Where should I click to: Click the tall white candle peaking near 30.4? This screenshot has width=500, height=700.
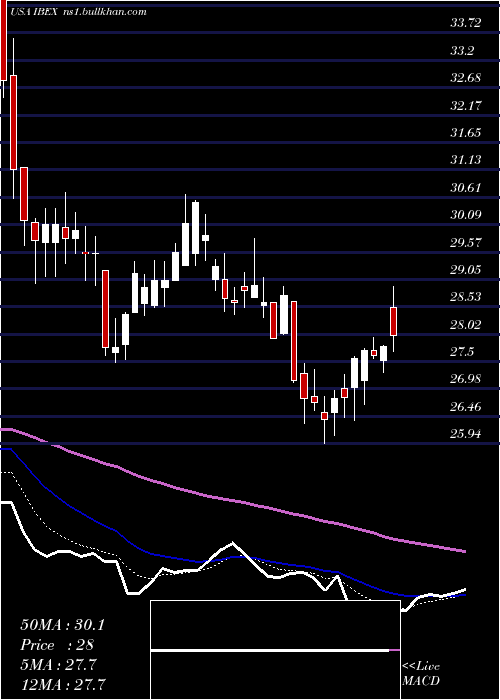(196, 228)
